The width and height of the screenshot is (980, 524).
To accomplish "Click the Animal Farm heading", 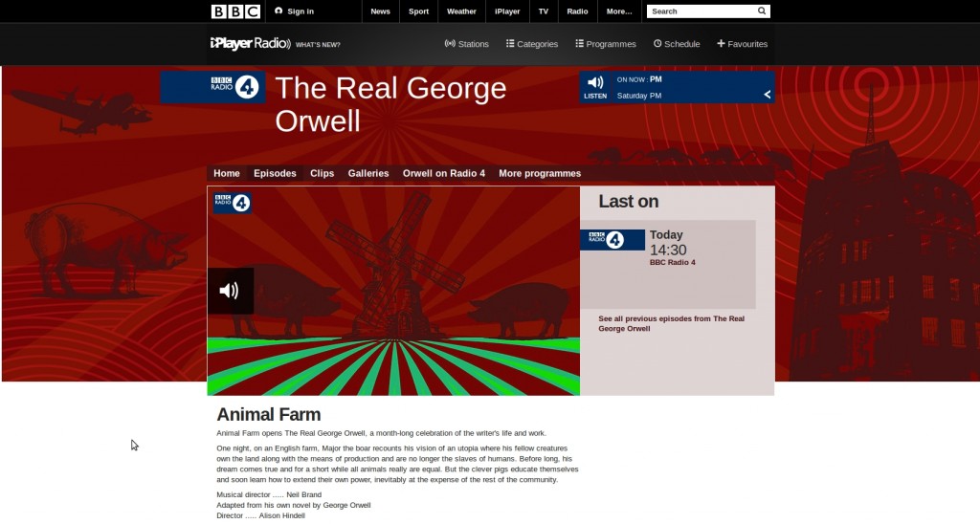I will (x=268, y=414).
